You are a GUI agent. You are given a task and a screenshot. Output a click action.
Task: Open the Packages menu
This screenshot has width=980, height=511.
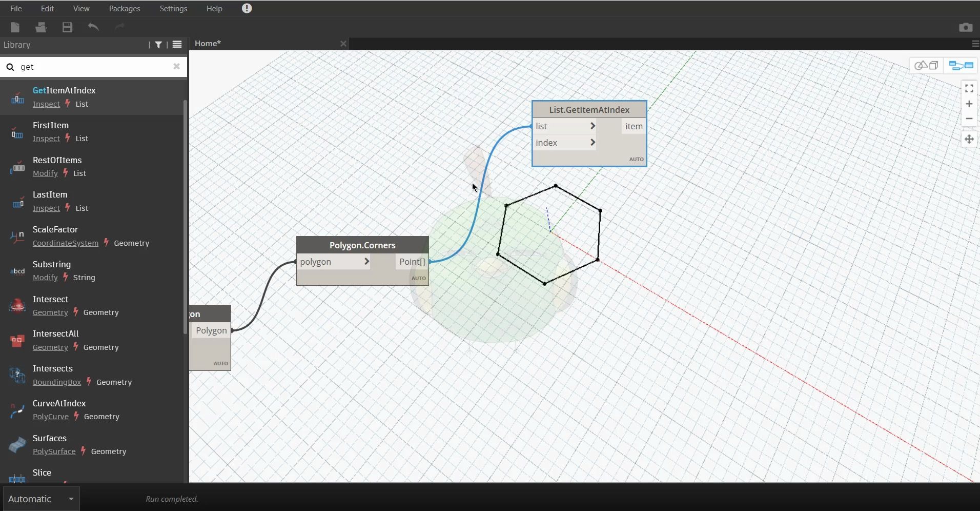coord(125,9)
